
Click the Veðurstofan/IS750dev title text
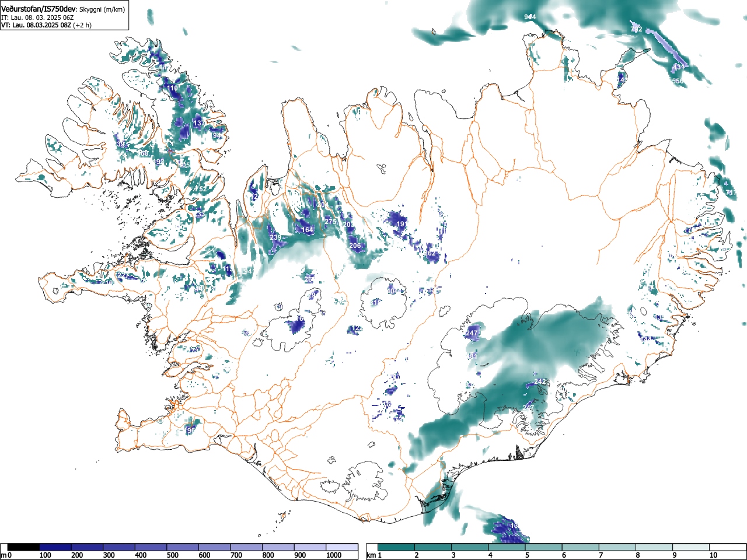point(39,9)
